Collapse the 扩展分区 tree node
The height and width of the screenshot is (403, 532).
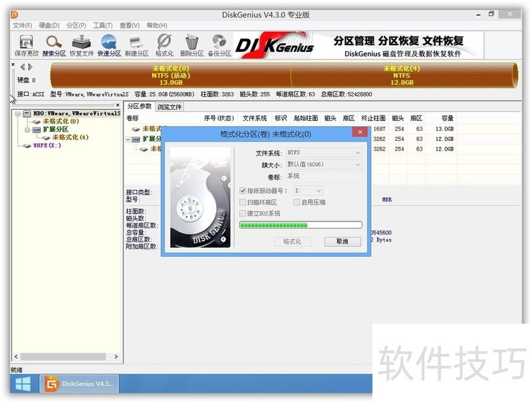[x=27, y=130]
